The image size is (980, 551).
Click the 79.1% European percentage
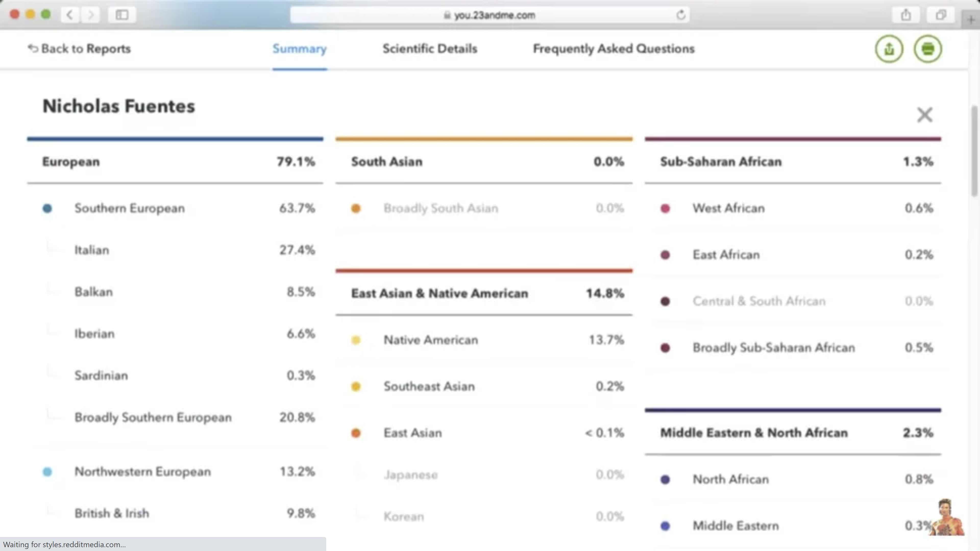[x=296, y=162]
